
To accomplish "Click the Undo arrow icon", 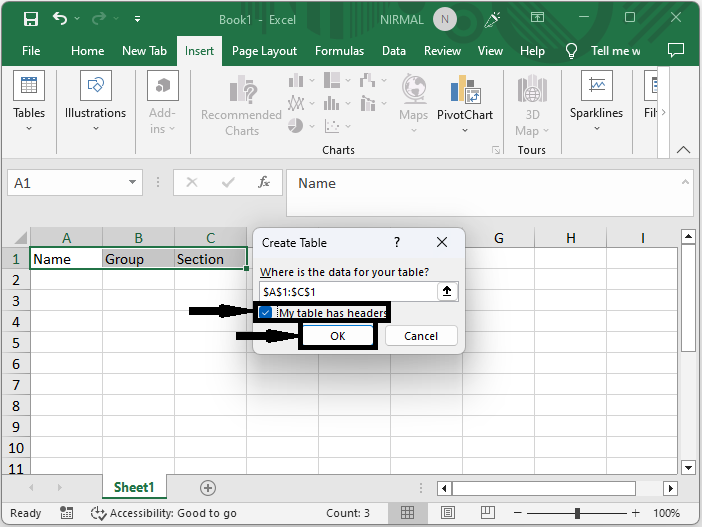I will 60,19.
